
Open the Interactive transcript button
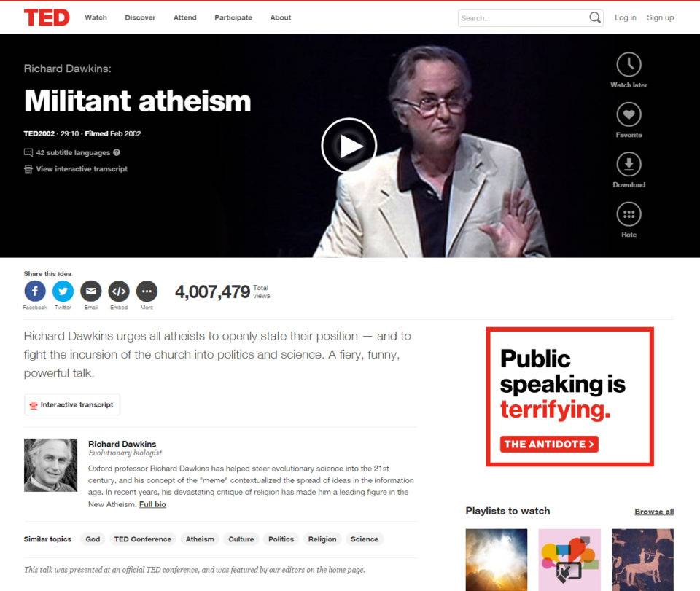72,404
